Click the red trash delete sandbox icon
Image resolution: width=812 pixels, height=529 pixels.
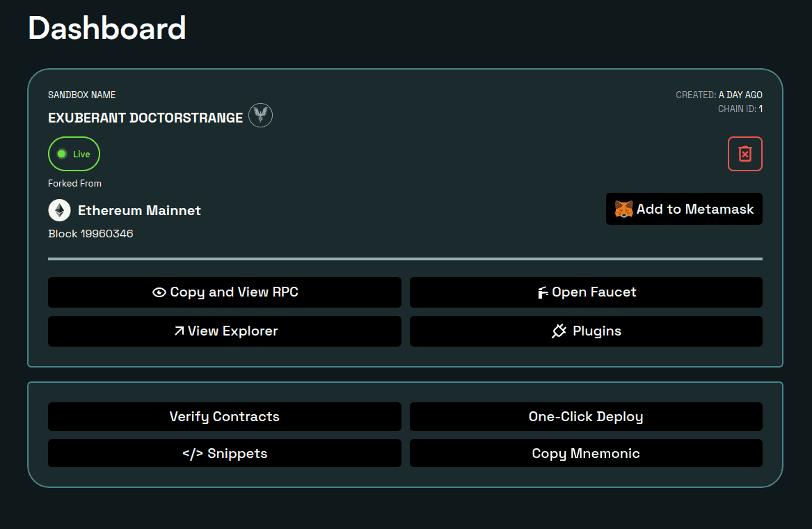coord(745,154)
